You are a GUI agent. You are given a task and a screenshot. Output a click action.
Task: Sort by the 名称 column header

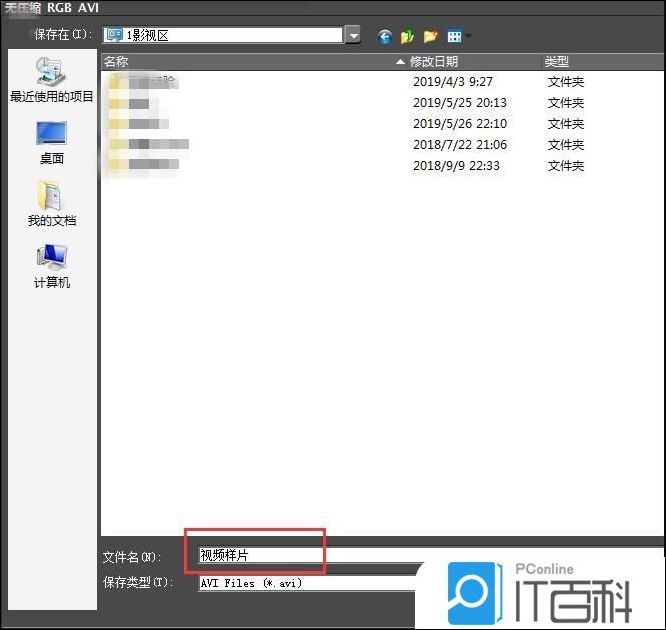[254, 62]
